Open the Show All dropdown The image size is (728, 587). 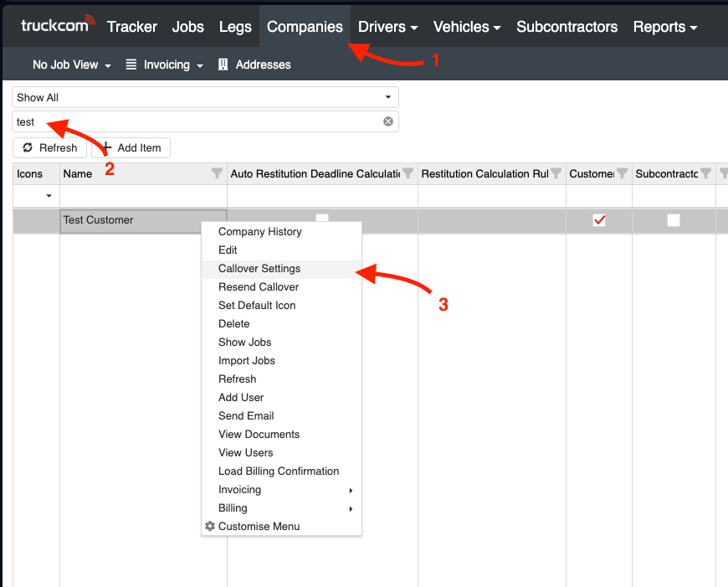tap(205, 97)
